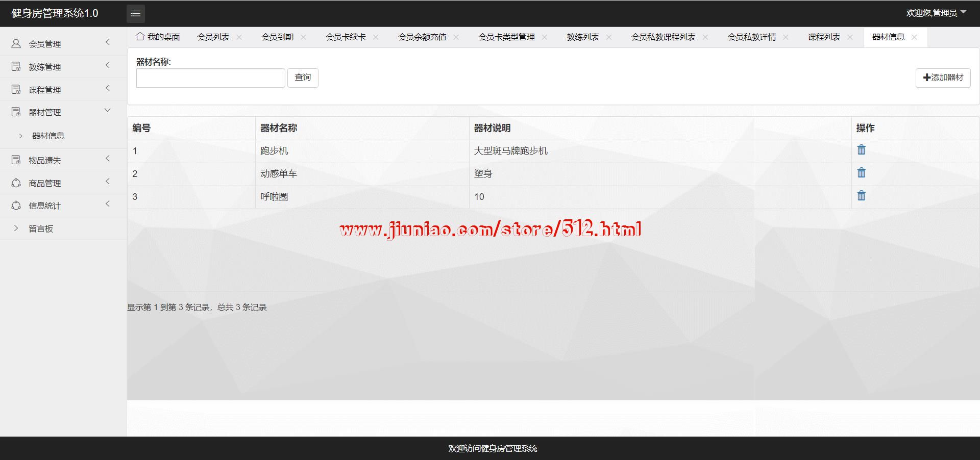Switch to the 我的桌面 tab
Viewport: 980px width, 460px height.
pyautogui.click(x=158, y=37)
